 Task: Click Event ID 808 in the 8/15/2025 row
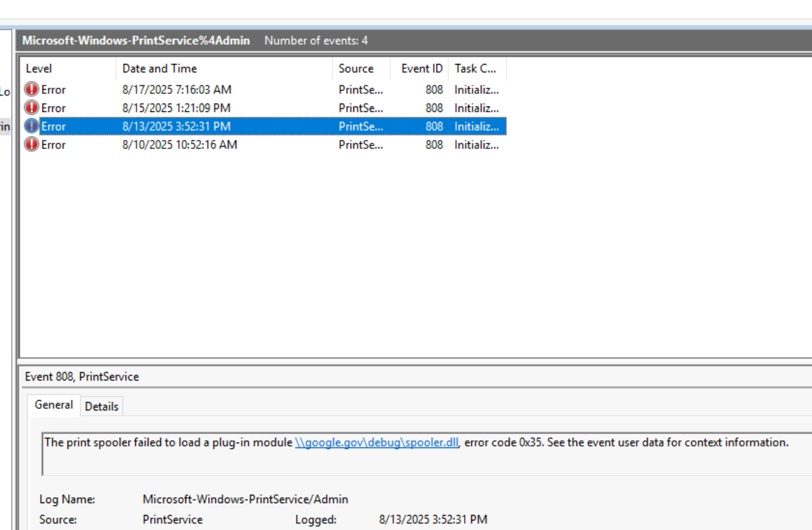coord(434,108)
